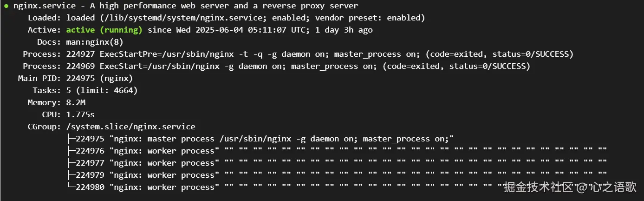Click the "Loaded:" label
644x201 pixels.
pos(45,18)
